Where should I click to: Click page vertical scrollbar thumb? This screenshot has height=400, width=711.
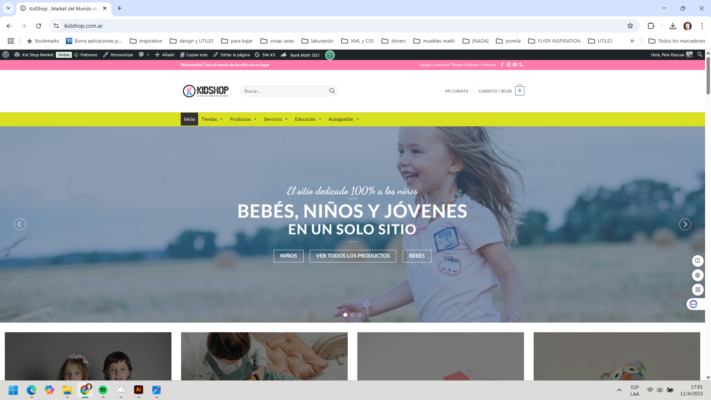[x=708, y=75]
